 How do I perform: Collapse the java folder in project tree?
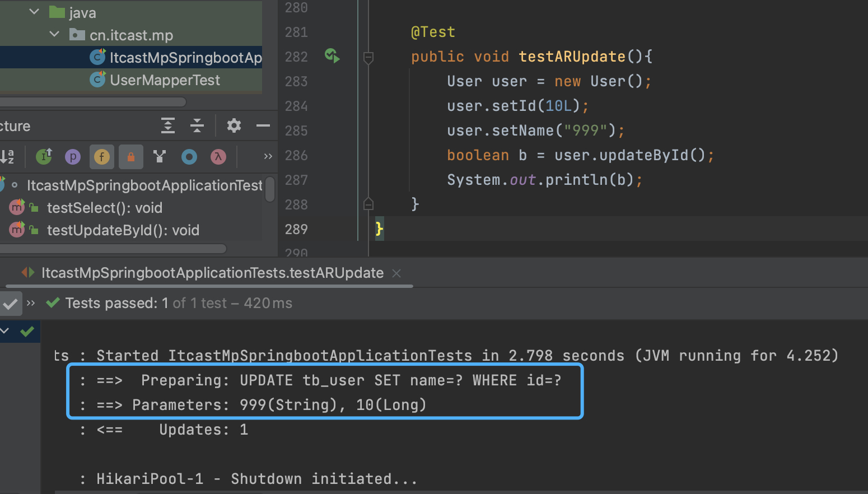pos(34,12)
